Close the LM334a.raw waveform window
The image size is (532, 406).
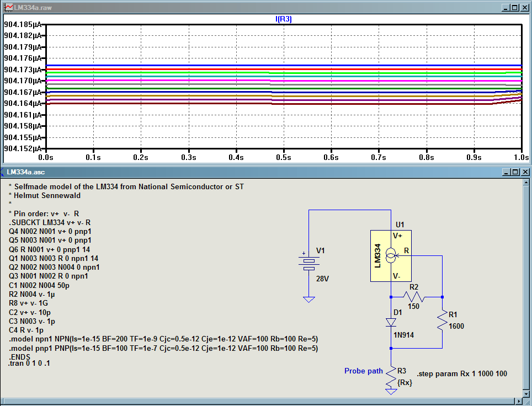[524, 8]
